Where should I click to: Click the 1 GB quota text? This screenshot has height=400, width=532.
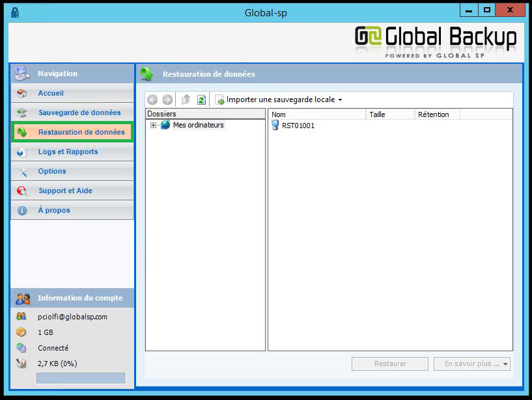coord(46,332)
